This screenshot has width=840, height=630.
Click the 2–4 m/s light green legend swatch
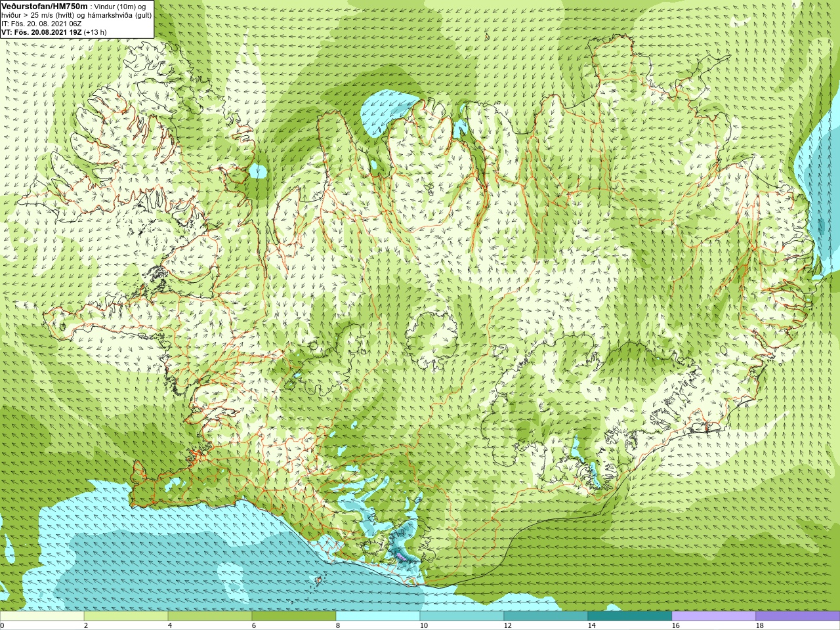coord(126,616)
